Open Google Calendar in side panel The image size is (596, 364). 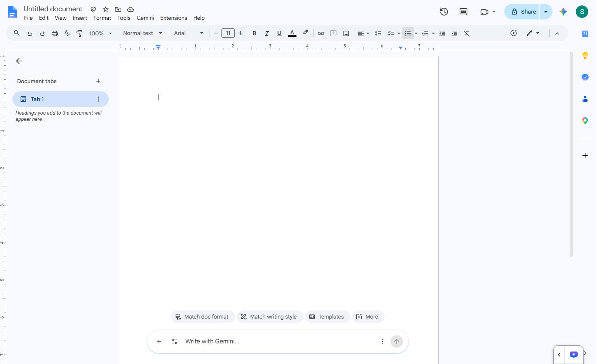click(585, 34)
